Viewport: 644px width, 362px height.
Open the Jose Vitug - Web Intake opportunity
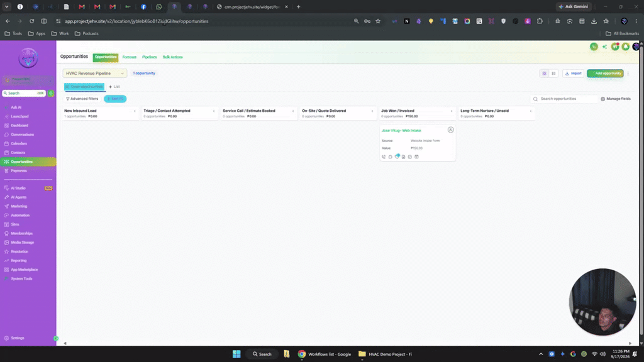tap(401, 131)
